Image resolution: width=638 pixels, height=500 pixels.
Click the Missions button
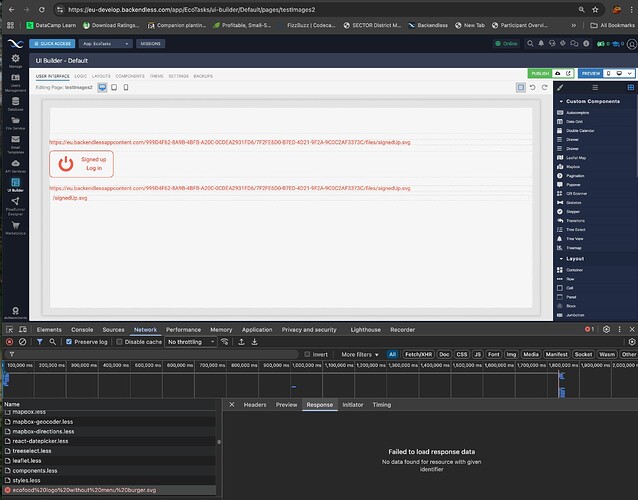click(152, 44)
